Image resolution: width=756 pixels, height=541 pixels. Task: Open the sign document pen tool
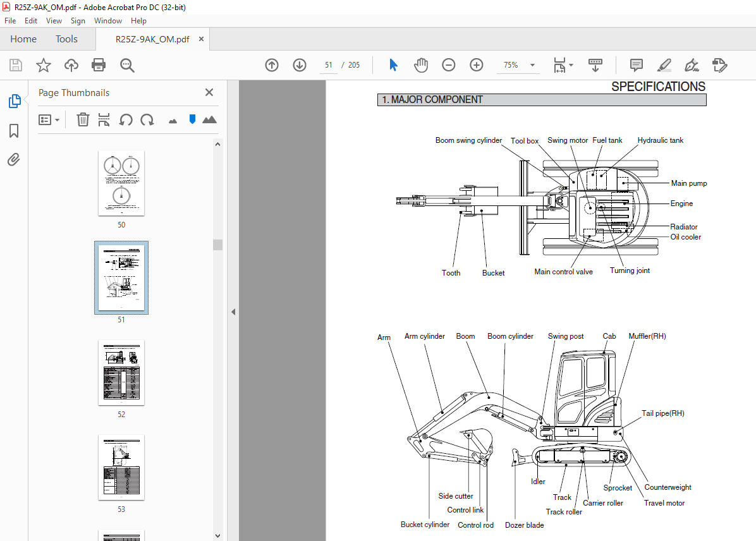692,65
